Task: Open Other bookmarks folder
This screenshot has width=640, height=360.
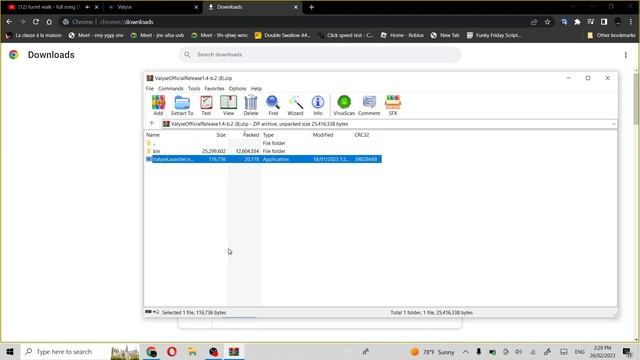Action: click(x=611, y=36)
